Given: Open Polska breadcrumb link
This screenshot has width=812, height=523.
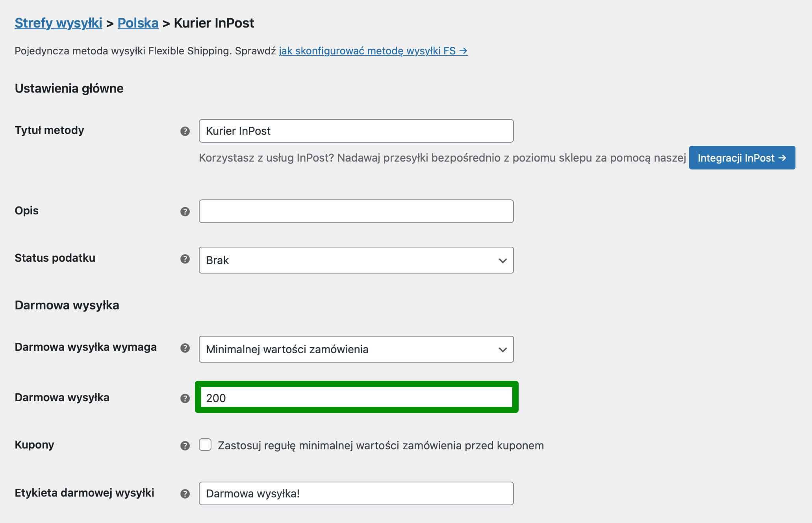Looking at the screenshot, I should (138, 23).
